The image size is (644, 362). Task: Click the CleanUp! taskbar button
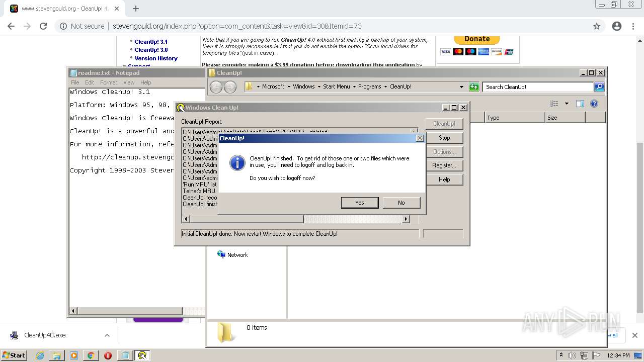tap(142, 355)
